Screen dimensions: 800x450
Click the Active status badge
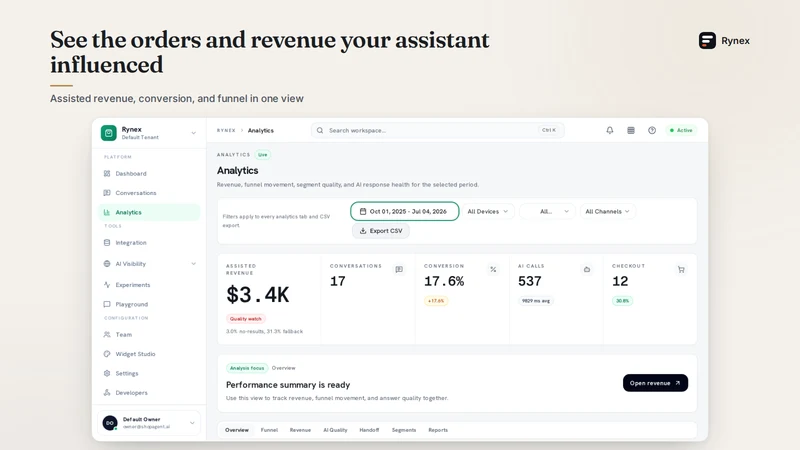pos(681,131)
